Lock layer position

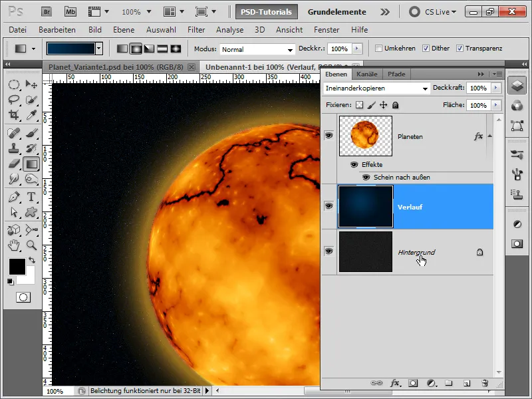point(384,105)
